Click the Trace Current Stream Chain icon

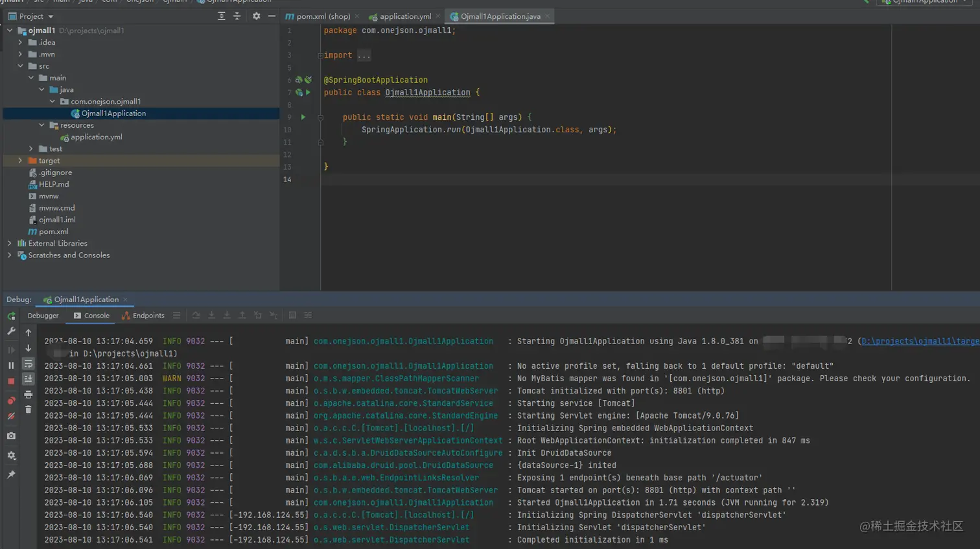click(x=308, y=316)
